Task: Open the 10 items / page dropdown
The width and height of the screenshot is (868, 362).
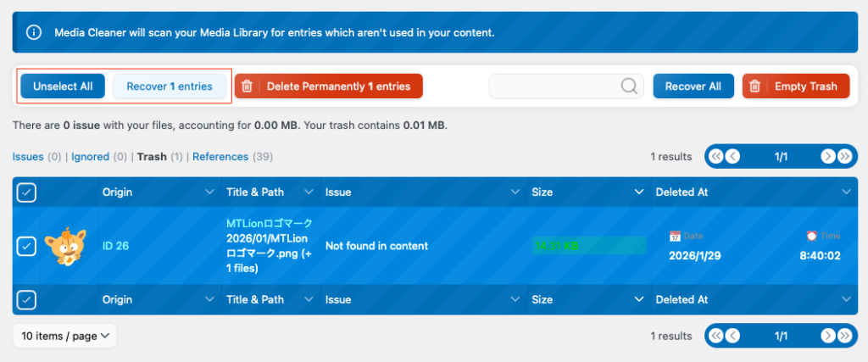Action: 65,336
